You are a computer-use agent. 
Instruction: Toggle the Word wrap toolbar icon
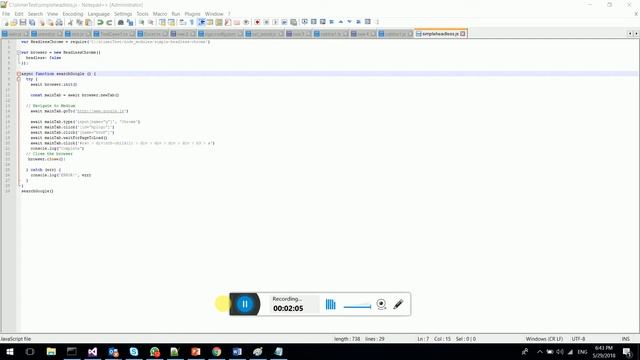(182, 22)
